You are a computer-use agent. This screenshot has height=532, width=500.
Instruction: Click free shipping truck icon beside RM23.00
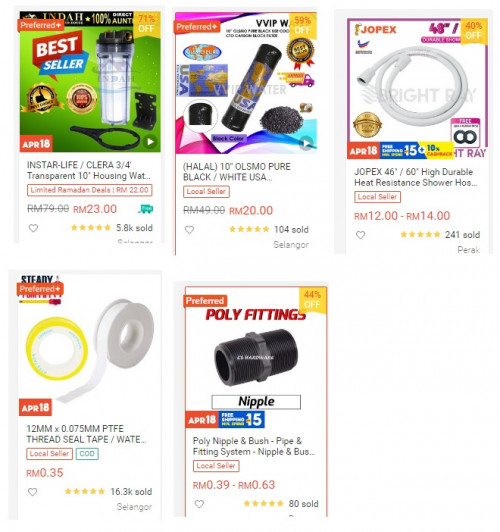(x=146, y=209)
